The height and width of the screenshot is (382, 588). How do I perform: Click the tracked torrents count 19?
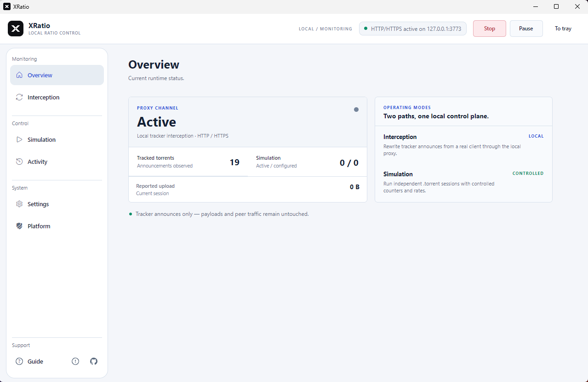(234, 162)
